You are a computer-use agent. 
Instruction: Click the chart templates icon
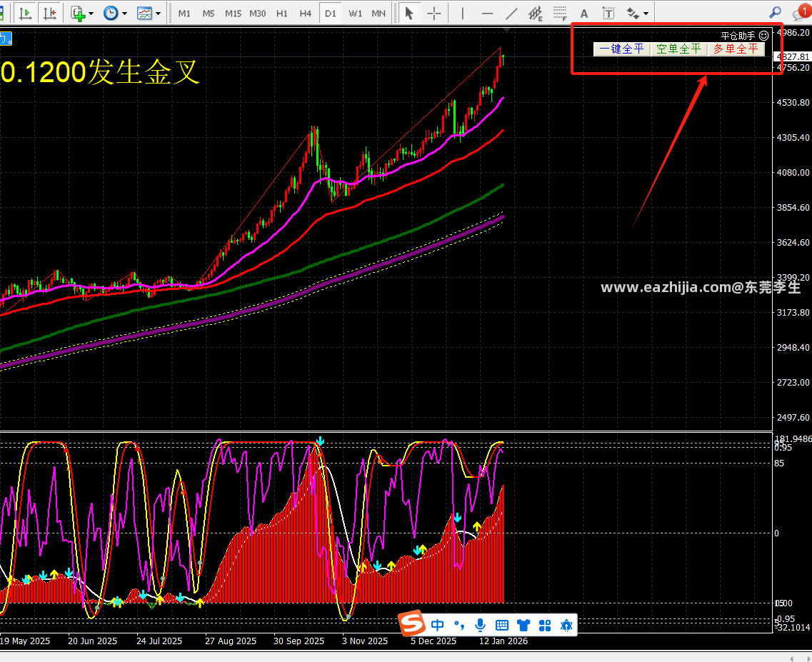(x=144, y=13)
